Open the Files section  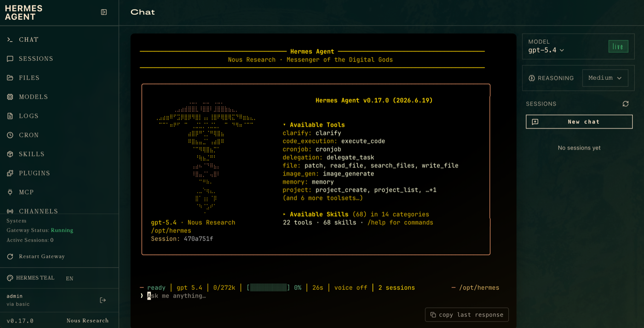click(59, 78)
